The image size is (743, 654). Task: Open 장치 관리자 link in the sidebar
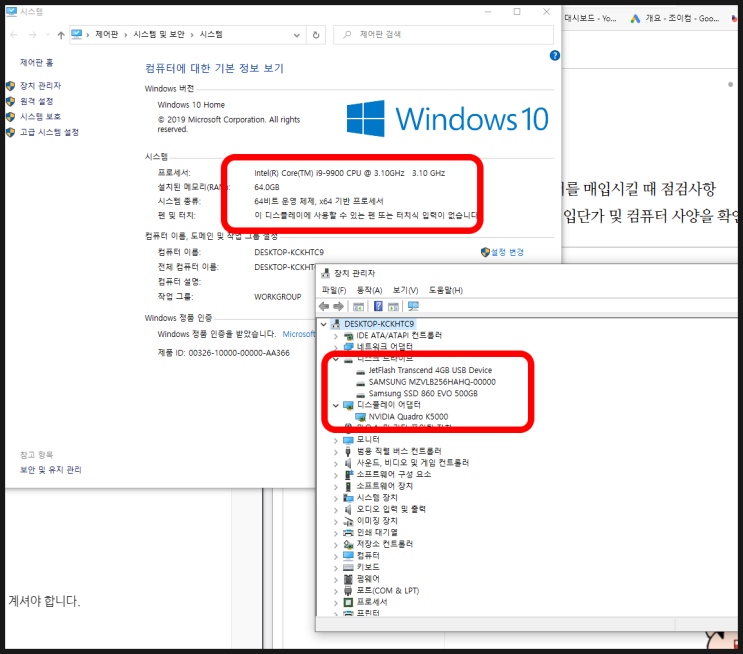click(x=40, y=86)
